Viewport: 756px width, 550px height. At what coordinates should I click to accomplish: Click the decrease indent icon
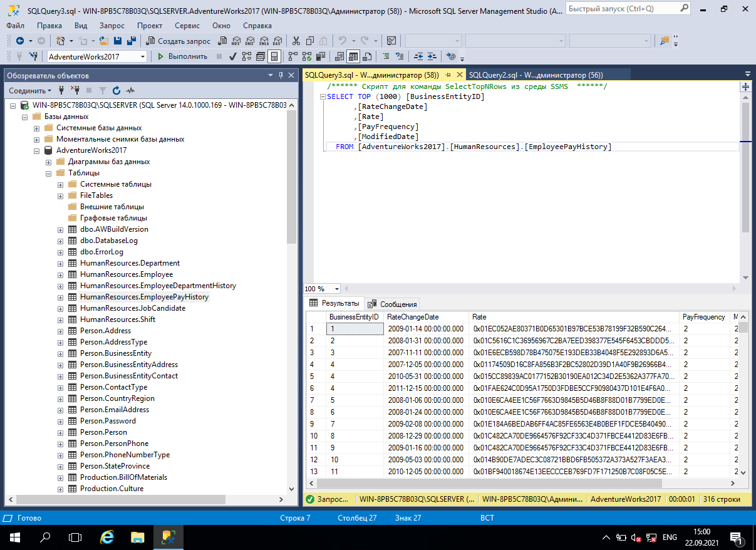pyautogui.click(x=419, y=56)
